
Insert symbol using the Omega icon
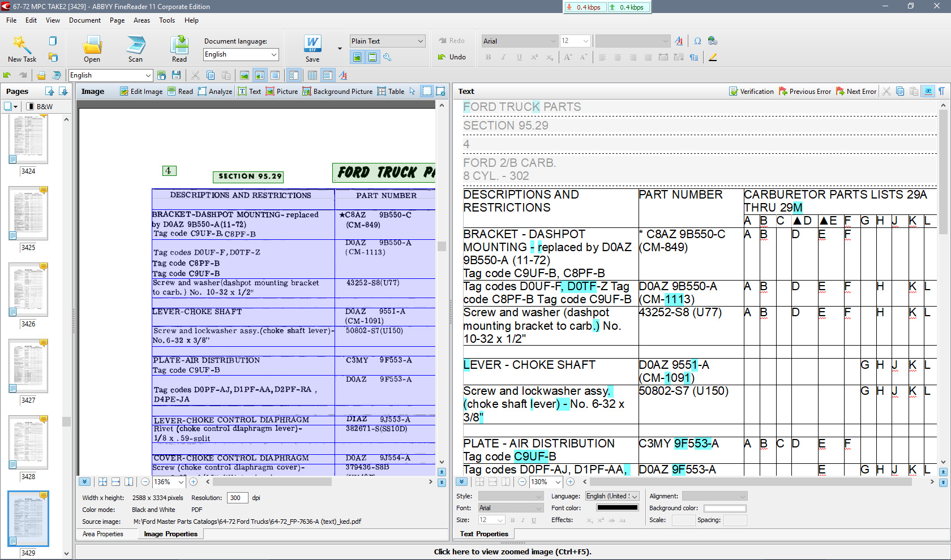click(697, 41)
